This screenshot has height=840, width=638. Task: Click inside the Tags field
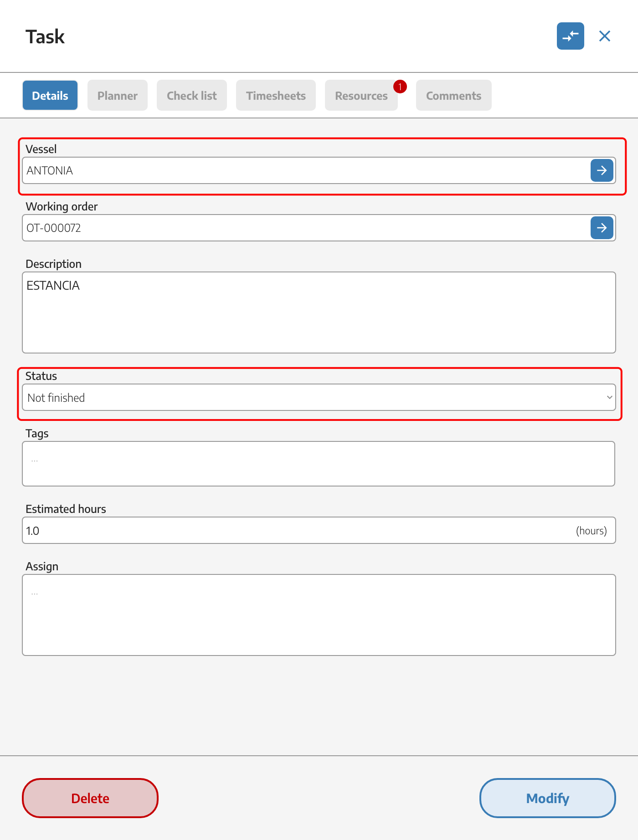pyautogui.click(x=319, y=464)
